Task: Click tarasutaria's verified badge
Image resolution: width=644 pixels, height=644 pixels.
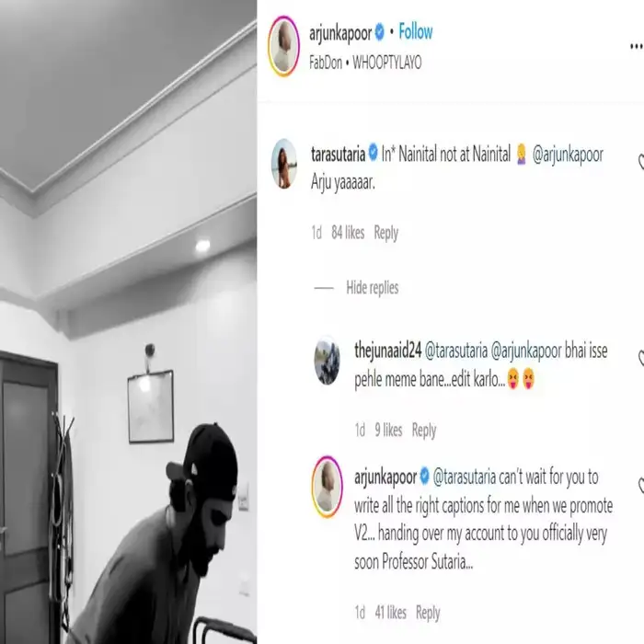Action: pos(373,153)
